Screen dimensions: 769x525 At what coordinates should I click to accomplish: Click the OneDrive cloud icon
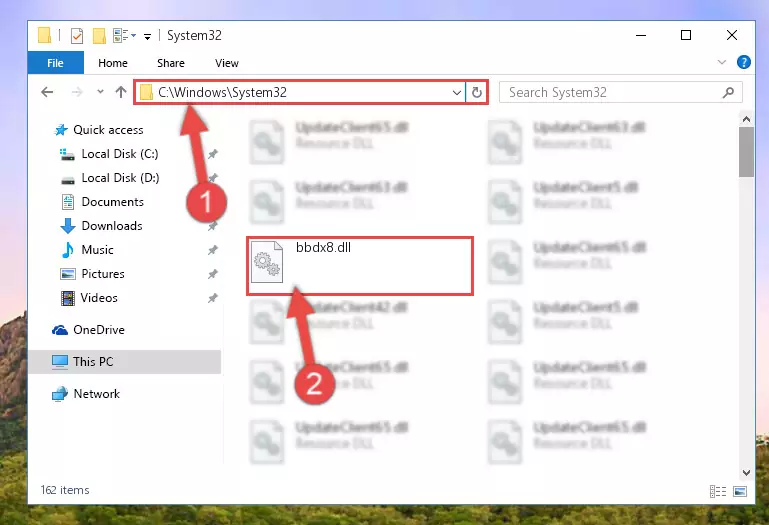pos(60,330)
